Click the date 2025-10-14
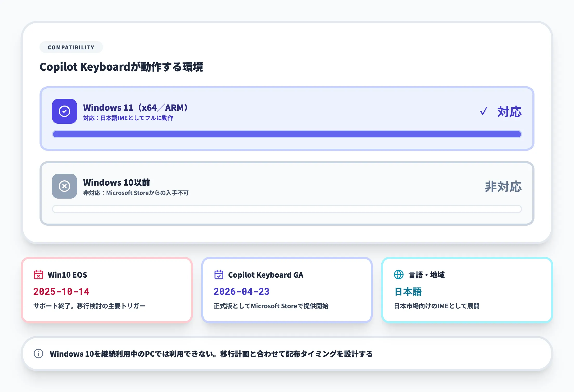Viewport: 574px width, 392px height. (61, 292)
